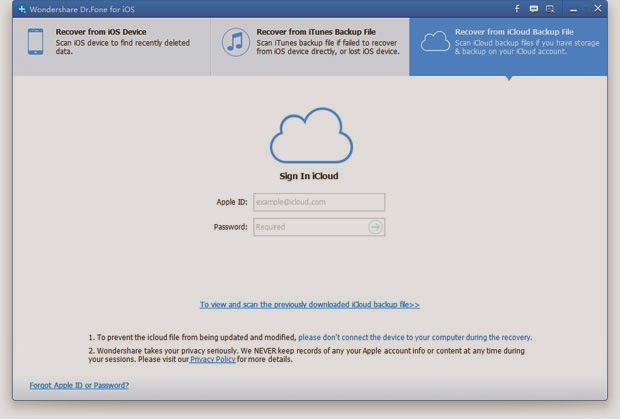Click the Apple ID label
This screenshot has width=620, height=419.
coord(232,202)
